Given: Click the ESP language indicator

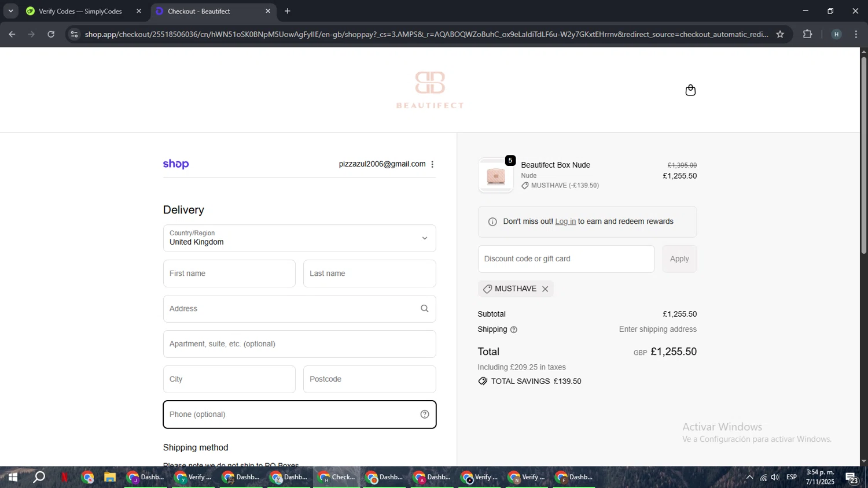Looking at the screenshot, I should click(792, 477).
